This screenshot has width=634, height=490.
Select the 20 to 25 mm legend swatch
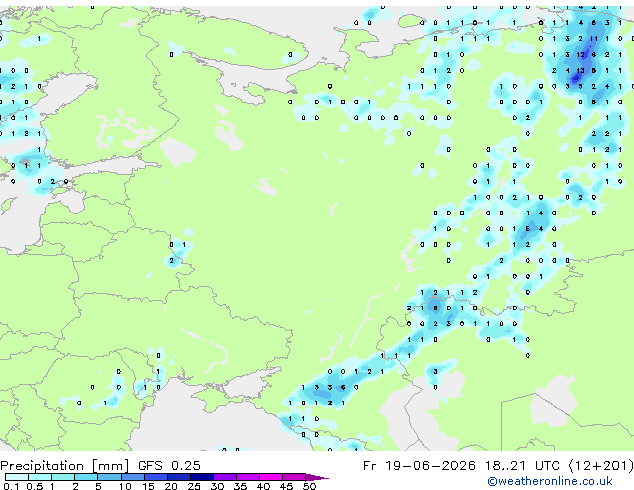178,477
